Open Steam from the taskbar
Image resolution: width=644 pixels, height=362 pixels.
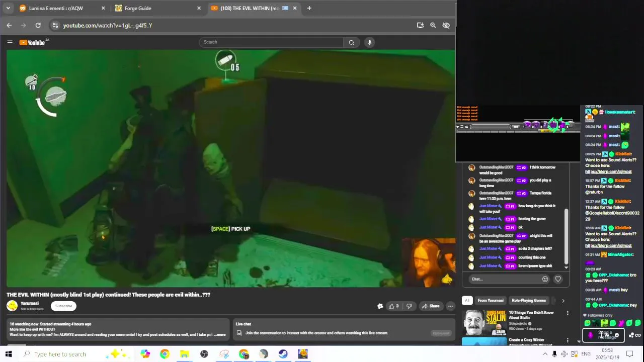tap(283, 354)
